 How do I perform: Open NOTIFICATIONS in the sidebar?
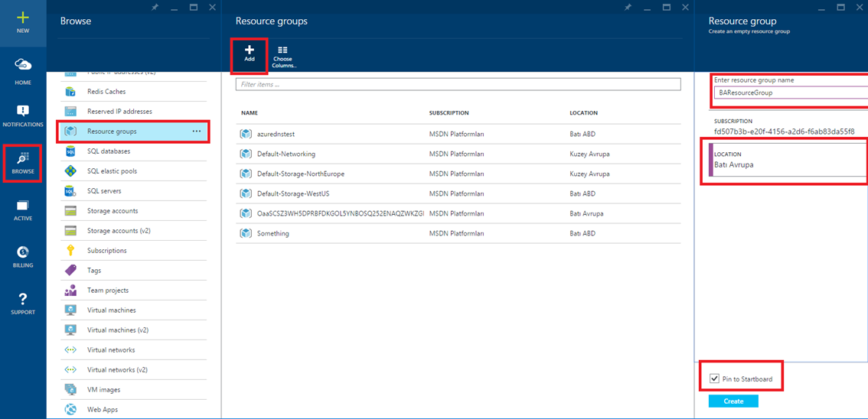point(23,115)
